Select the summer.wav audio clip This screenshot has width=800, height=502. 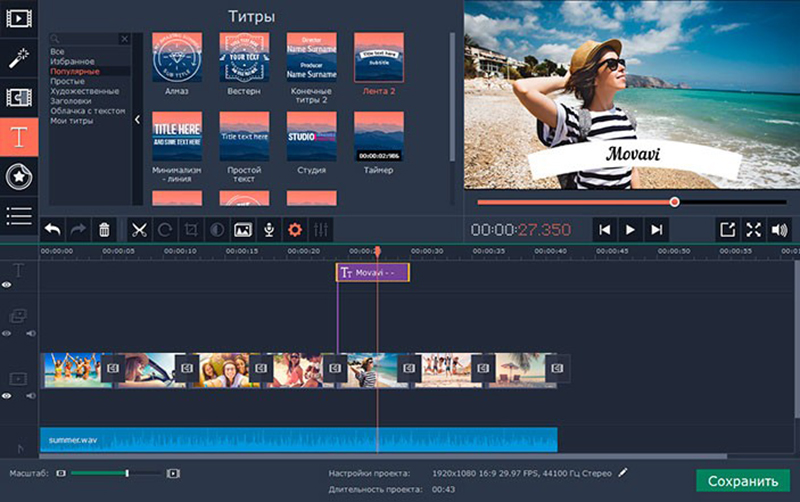pos(298,439)
